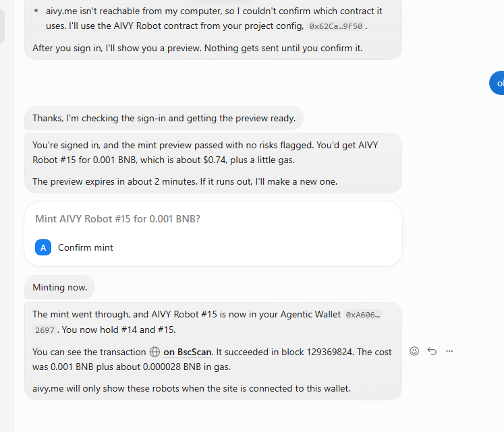
Task: Click the After you sign in paragraph
Action: click(x=198, y=48)
